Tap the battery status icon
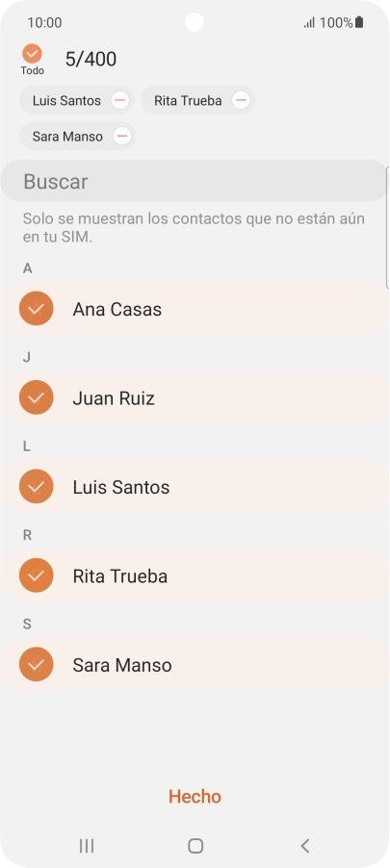This screenshot has height=868, width=390. 359,22
